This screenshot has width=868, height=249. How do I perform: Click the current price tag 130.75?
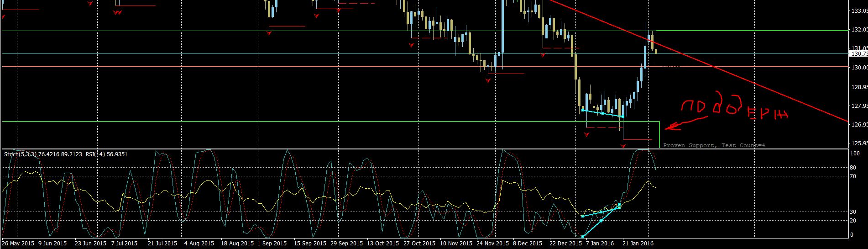[x=858, y=53]
